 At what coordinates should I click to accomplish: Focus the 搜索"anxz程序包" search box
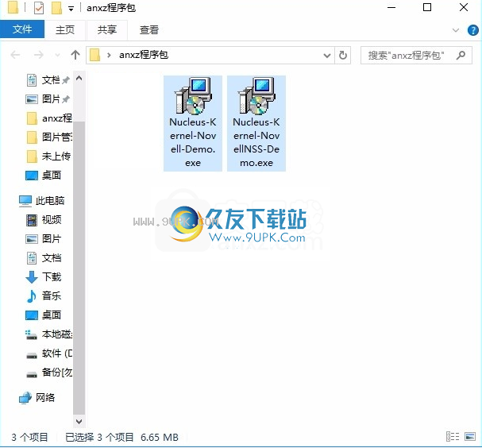click(x=416, y=56)
